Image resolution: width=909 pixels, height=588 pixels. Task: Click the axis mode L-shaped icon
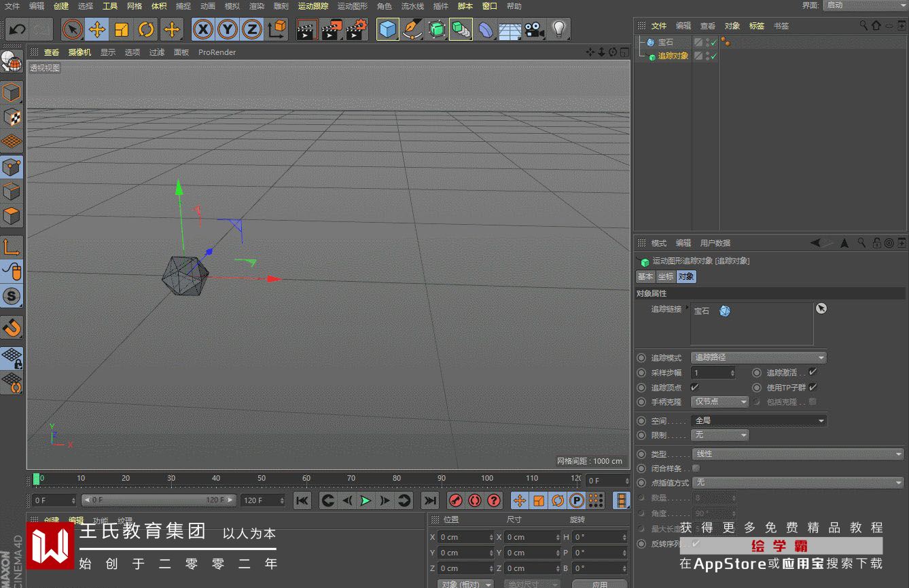[12, 247]
